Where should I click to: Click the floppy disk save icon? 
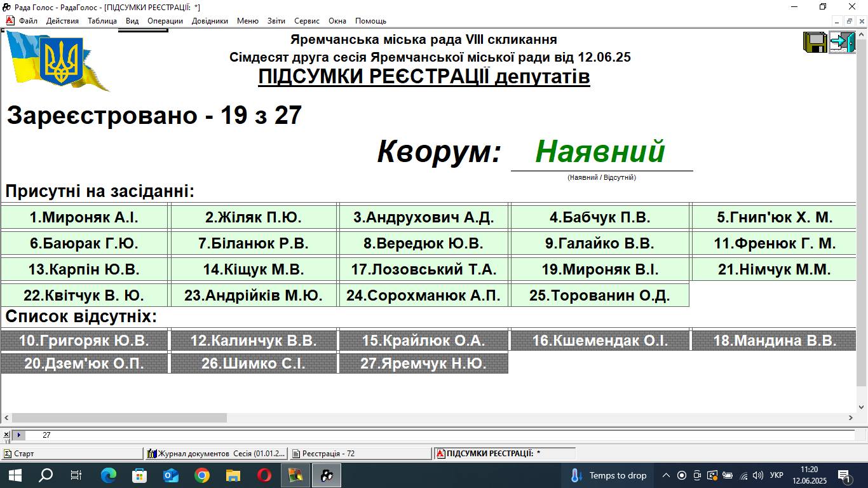pyautogui.click(x=815, y=42)
